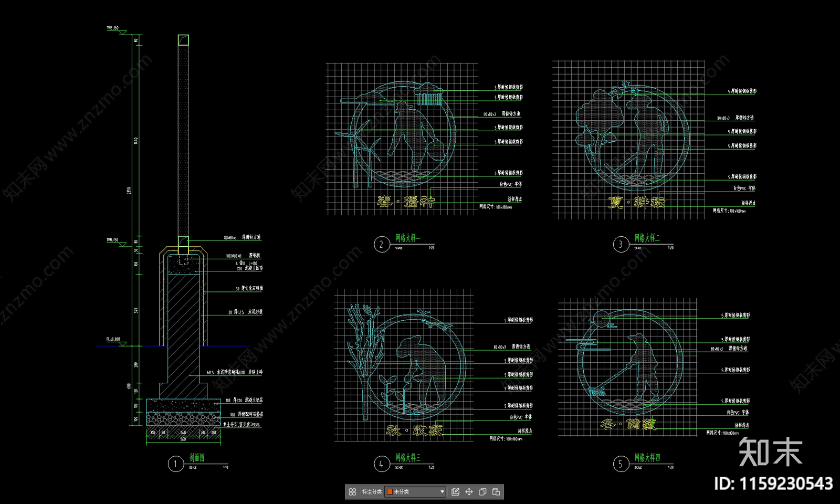This screenshot has height=504, width=840.
Task: Click the circled number 2 detail marker
Action: 382,245
